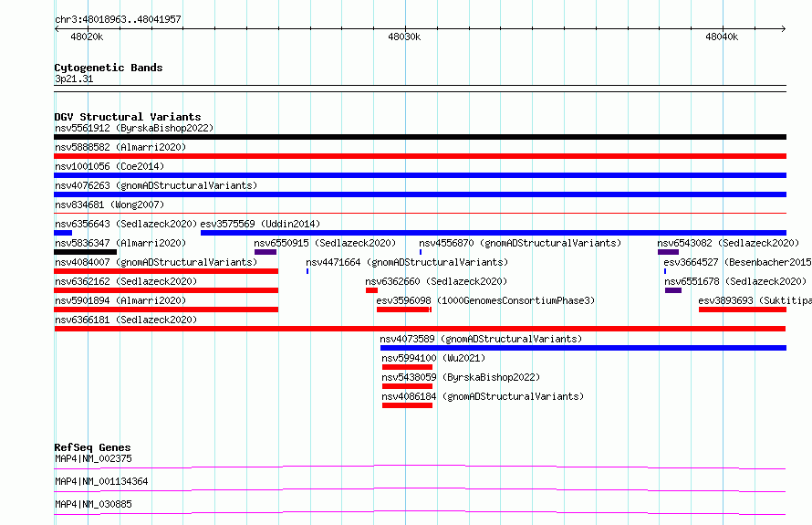Screen dimensions: 812x525
Task: Click the 3p21.31 cytogenetic band label
Action: coord(74,79)
